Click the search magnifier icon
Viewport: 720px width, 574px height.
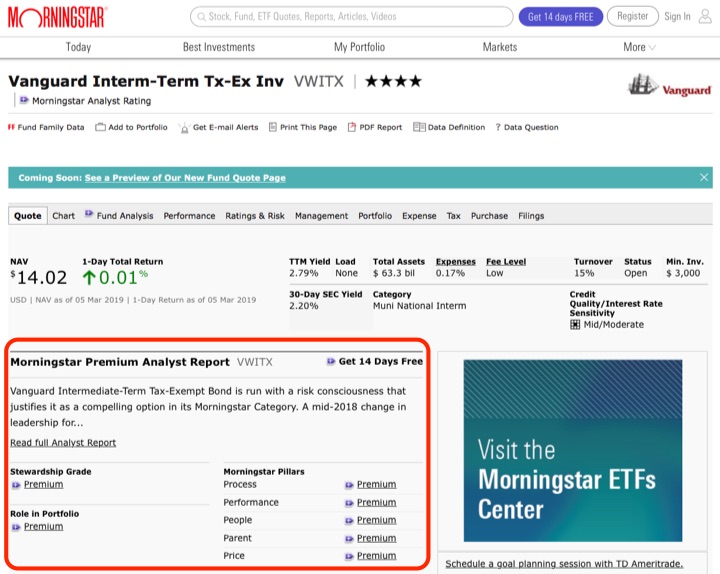pyautogui.click(x=200, y=17)
